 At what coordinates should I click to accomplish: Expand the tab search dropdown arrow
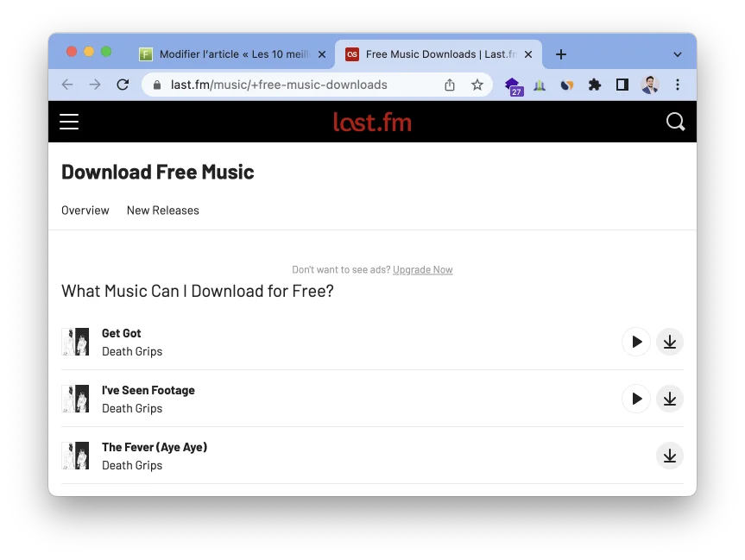click(x=678, y=54)
